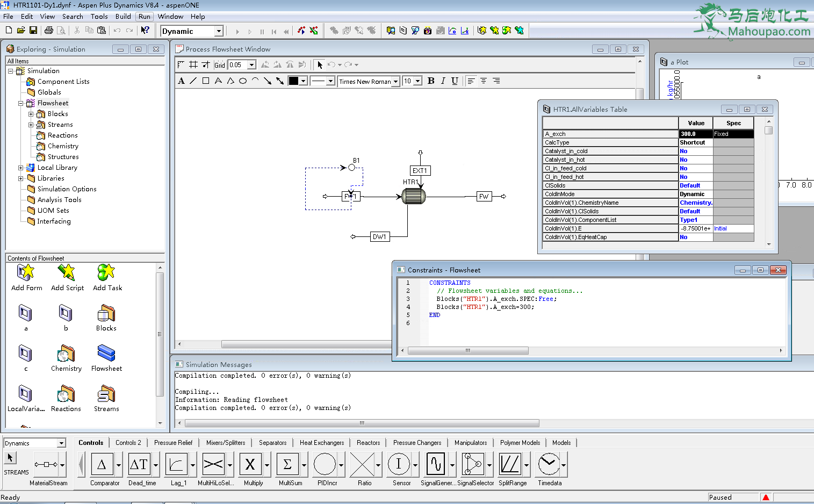Open the line style dropdown
The image size is (814, 504).
tap(330, 82)
